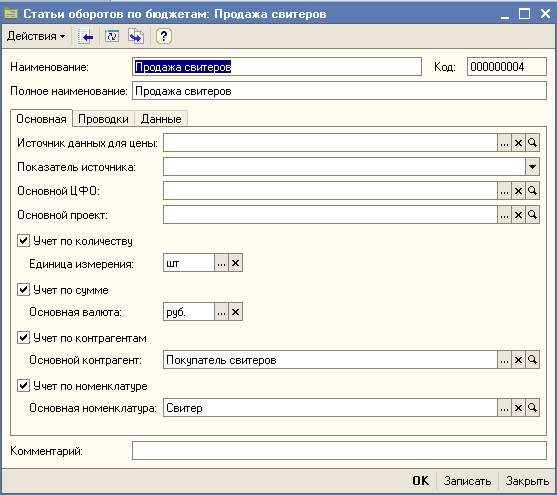Open the Действия dropdown menu
Image resolution: width=557 pixels, height=495 pixels.
[36, 36]
